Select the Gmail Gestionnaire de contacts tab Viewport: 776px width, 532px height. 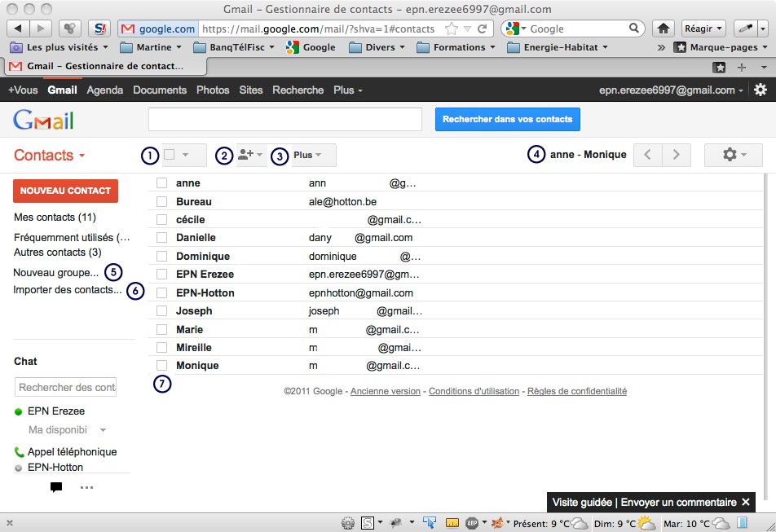[105, 66]
